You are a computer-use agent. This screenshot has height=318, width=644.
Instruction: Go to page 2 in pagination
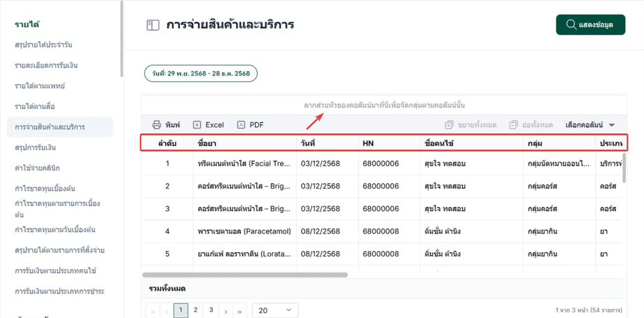(196, 310)
